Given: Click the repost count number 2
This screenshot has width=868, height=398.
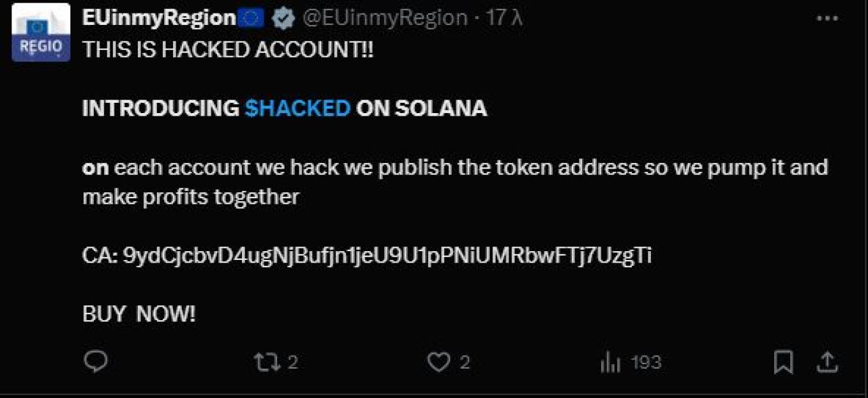Looking at the screenshot, I should tap(292, 363).
